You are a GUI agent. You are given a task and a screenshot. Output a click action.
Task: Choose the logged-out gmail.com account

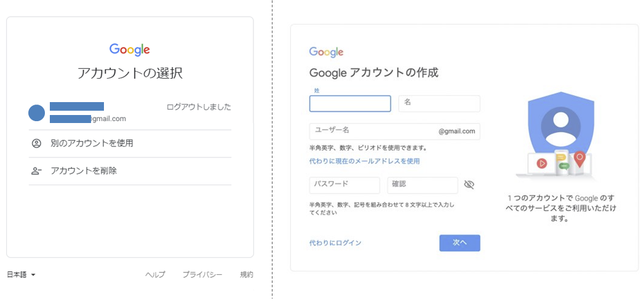pyautogui.click(x=130, y=113)
